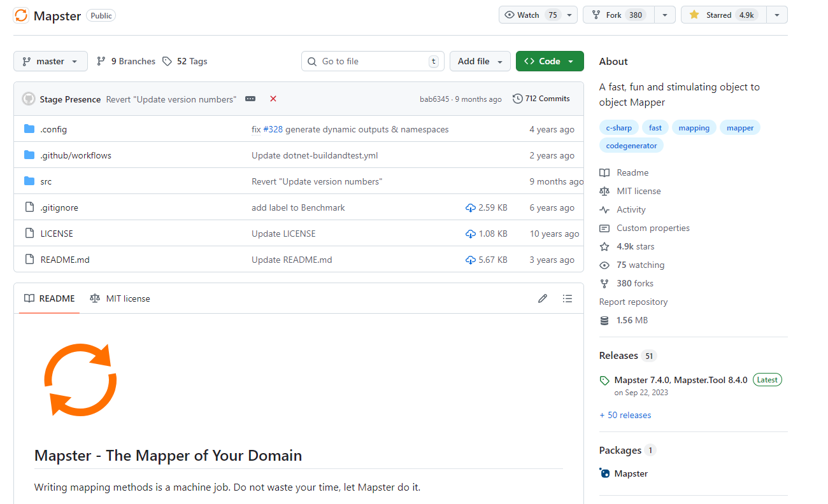The width and height of the screenshot is (828, 504).
Task: Select the README tab
Action: [x=50, y=298]
